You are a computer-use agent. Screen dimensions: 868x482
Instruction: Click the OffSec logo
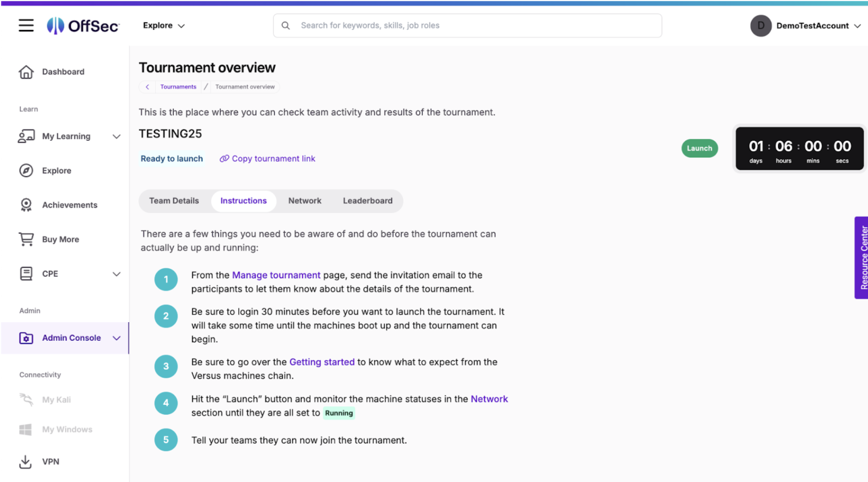(83, 25)
